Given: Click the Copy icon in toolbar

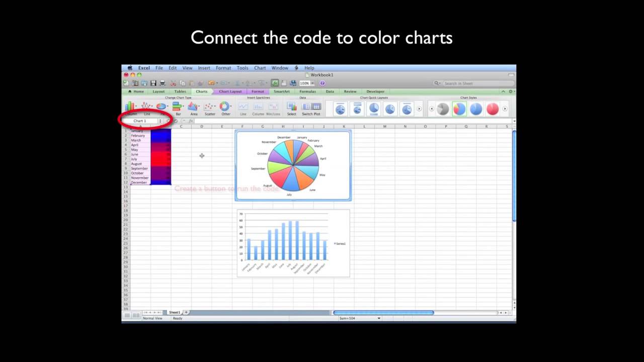Looking at the screenshot, I should (x=183, y=83).
